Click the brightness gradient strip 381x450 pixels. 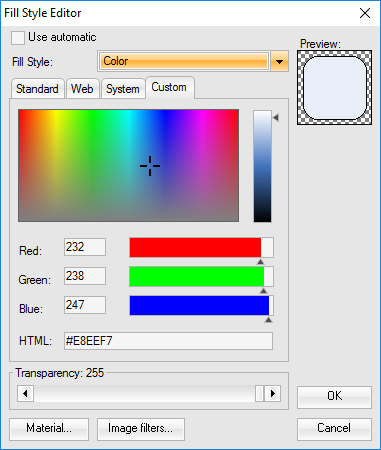[262, 166]
